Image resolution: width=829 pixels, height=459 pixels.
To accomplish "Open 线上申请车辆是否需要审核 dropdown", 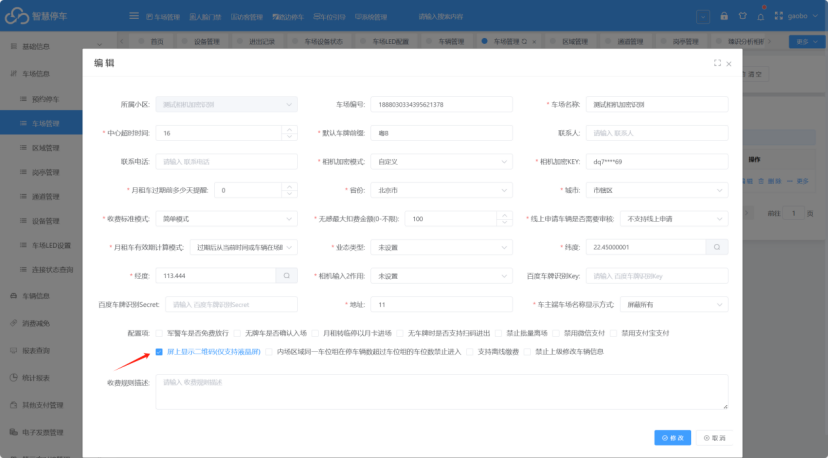I will tap(674, 218).
